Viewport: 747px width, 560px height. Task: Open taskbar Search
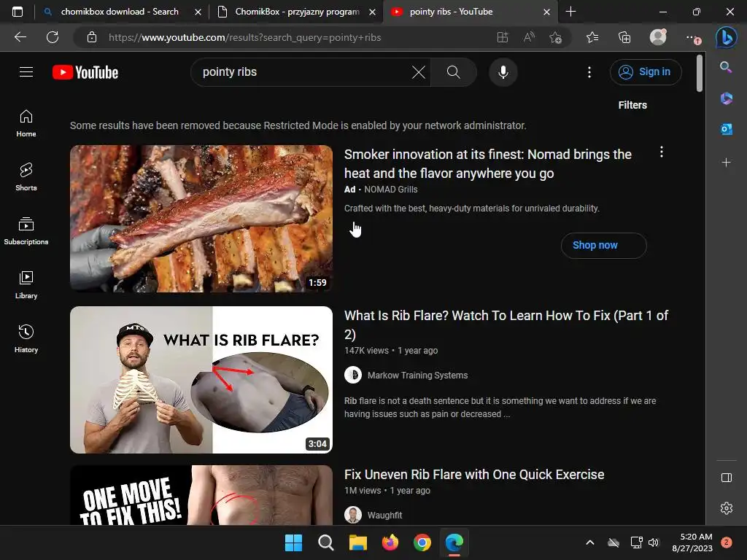coord(326,542)
